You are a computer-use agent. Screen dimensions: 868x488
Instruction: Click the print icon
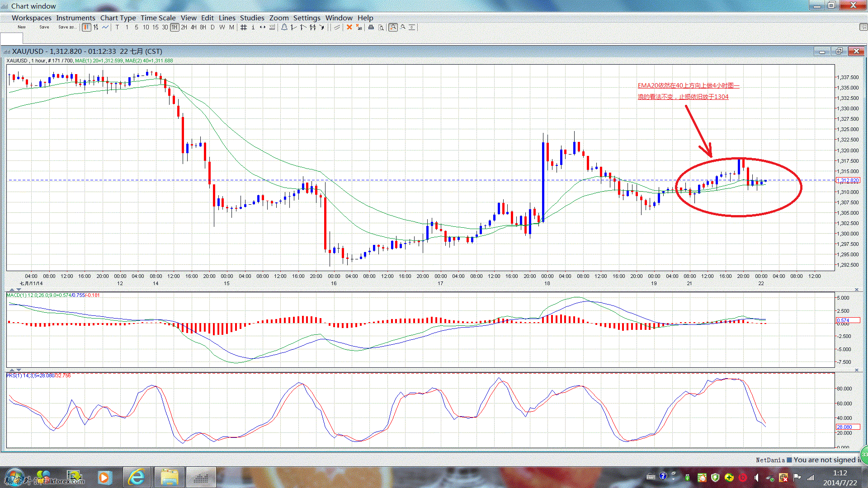click(371, 27)
